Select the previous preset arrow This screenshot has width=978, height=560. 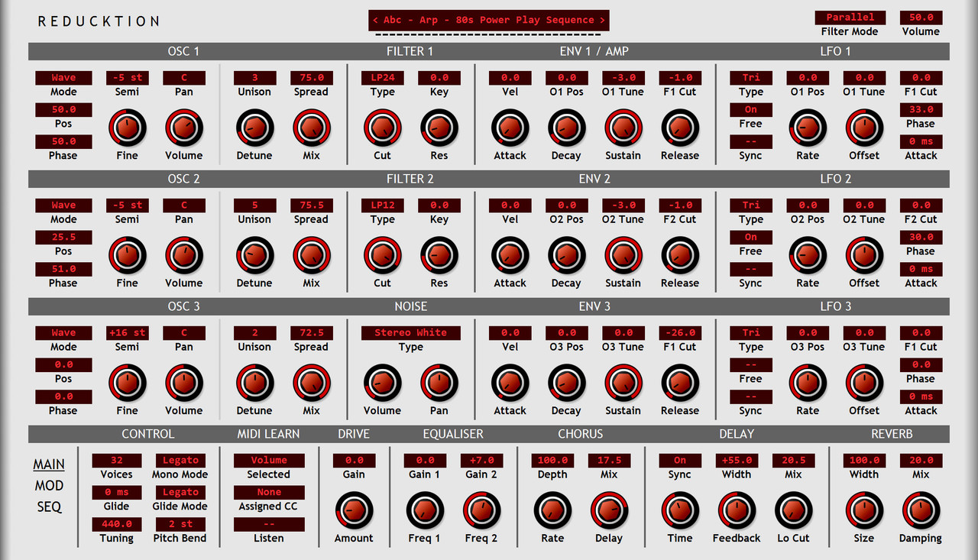[375, 20]
